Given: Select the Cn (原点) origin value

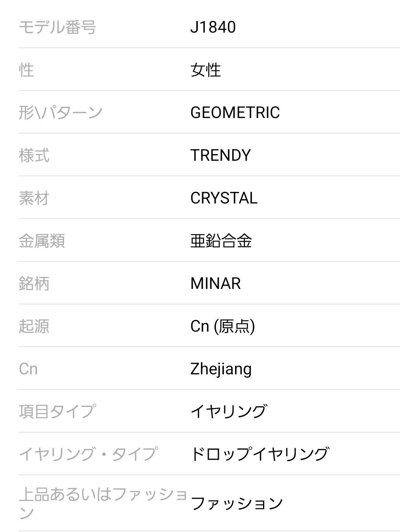Looking at the screenshot, I should (x=222, y=326).
